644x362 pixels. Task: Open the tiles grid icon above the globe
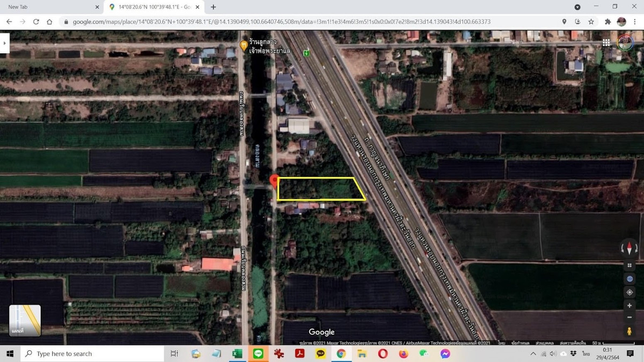click(629, 265)
